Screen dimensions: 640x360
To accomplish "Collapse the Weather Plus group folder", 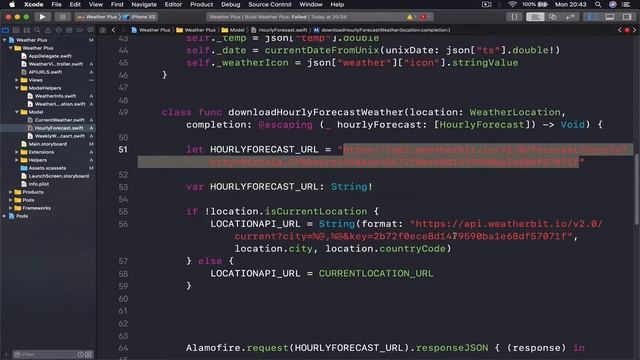I will tap(11, 48).
